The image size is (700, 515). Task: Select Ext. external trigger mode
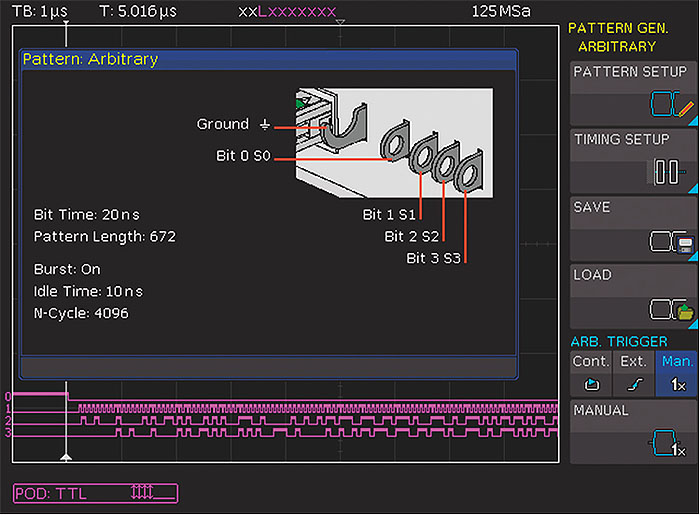point(632,372)
